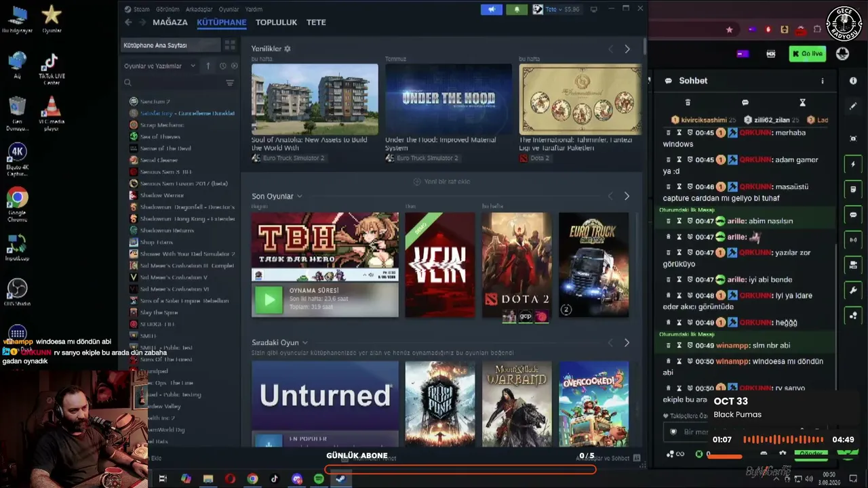Viewport: 868px width, 488px height.
Task: Open the Unturned banner
Action: [x=325, y=404]
